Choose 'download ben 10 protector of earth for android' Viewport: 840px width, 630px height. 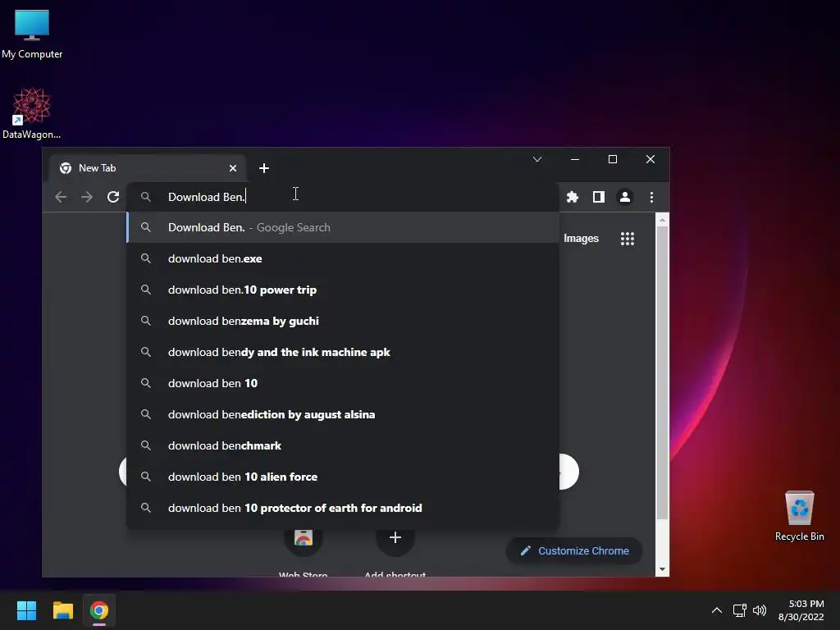coord(343,508)
